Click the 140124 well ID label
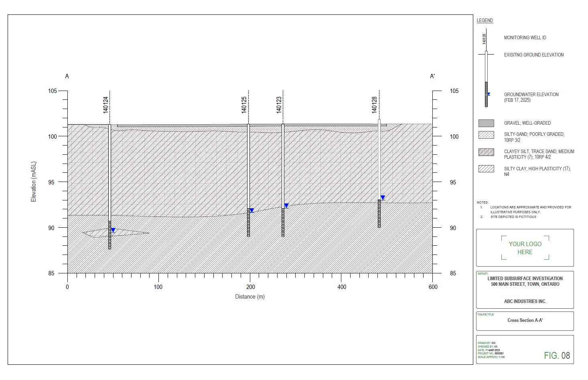 coord(105,105)
